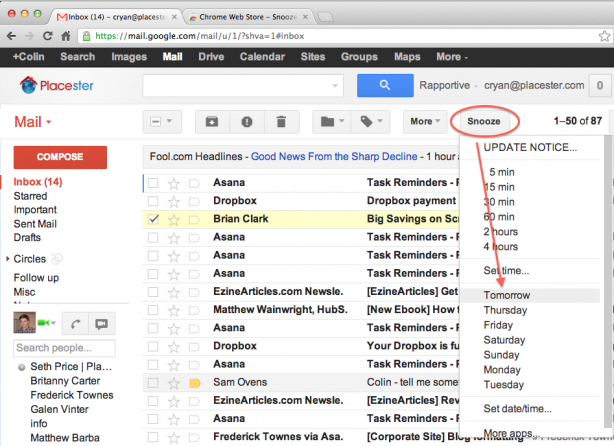Select Friday in the Snooze menu

point(498,325)
